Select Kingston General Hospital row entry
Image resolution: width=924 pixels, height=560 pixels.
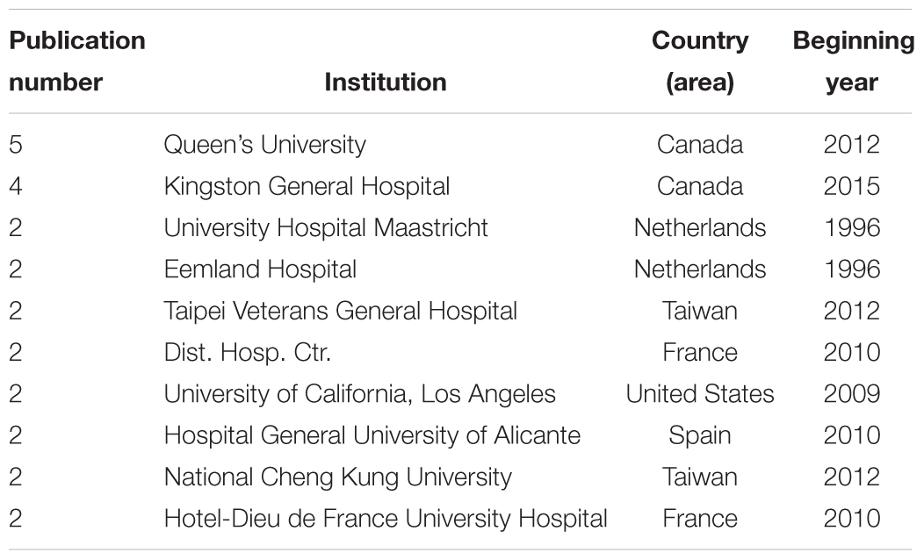coord(307,187)
